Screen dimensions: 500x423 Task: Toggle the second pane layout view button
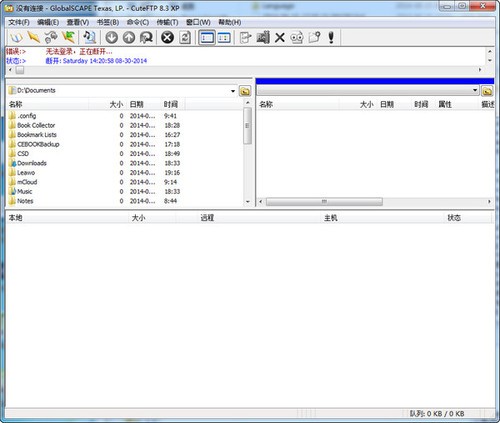pos(224,37)
